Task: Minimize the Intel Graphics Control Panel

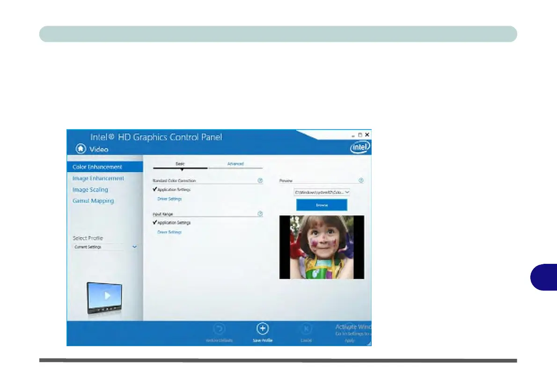Action: coord(353,135)
